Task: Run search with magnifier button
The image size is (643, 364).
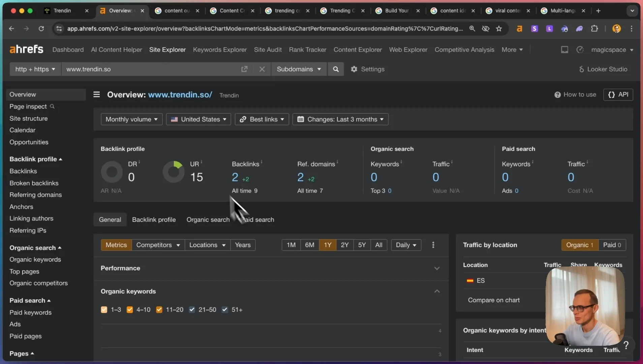Action: tap(336, 69)
